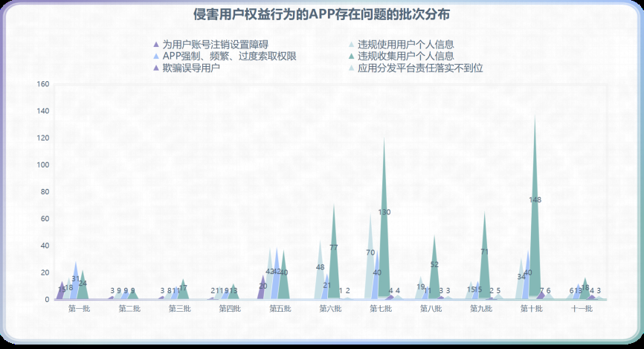
Task: Click the 违规收集用户个人信息 legend triangle icon
Action: click(351, 57)
